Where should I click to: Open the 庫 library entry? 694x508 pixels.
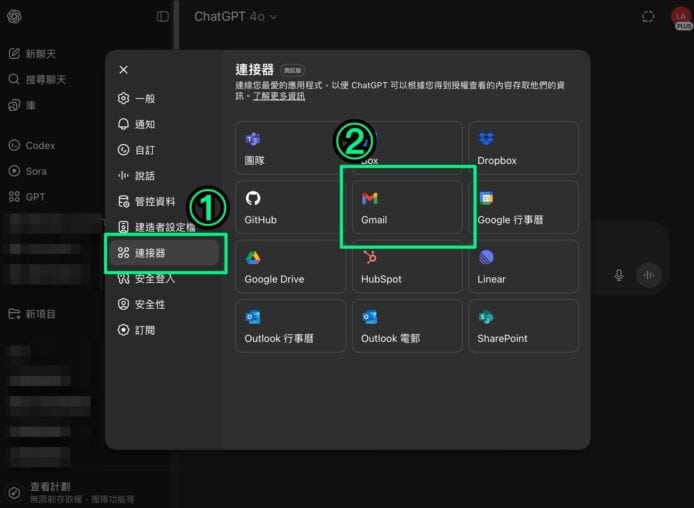point(22,105)
